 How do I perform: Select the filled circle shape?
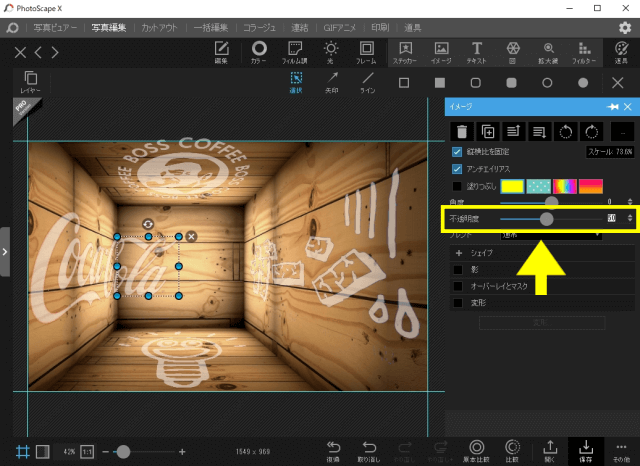pyautogui.click(x=583, y=83)
